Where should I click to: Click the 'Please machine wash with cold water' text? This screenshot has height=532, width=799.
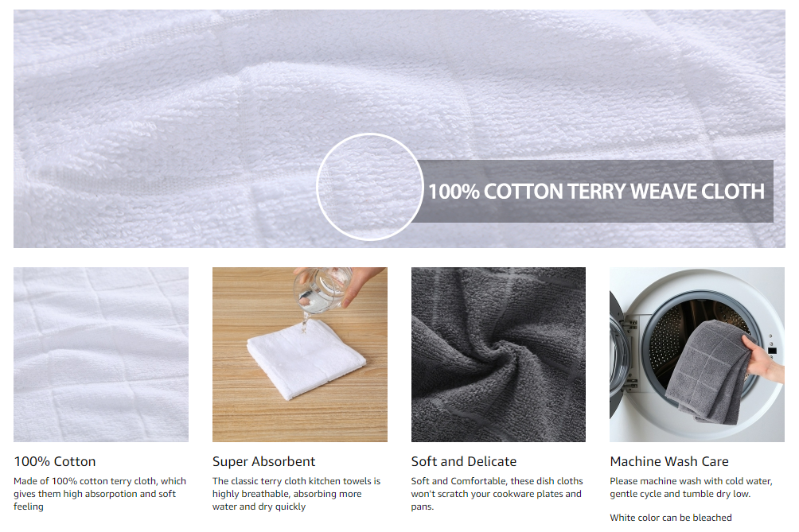[691, 487]
